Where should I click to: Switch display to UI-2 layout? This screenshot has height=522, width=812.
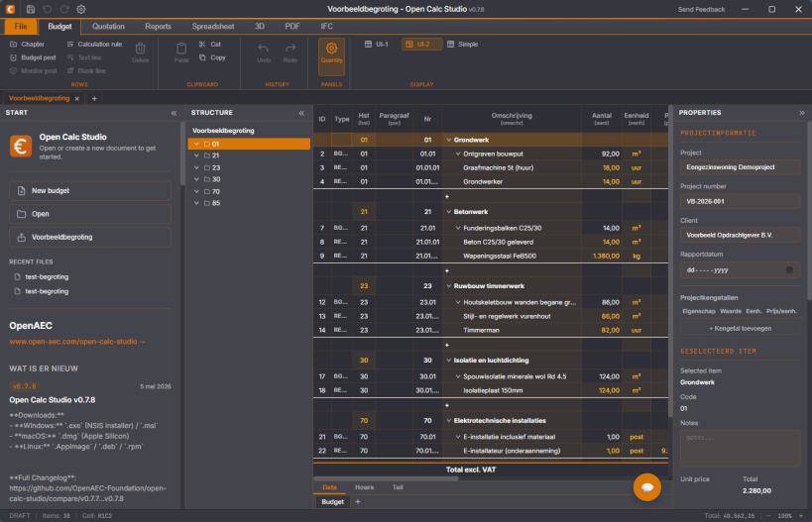421,44
